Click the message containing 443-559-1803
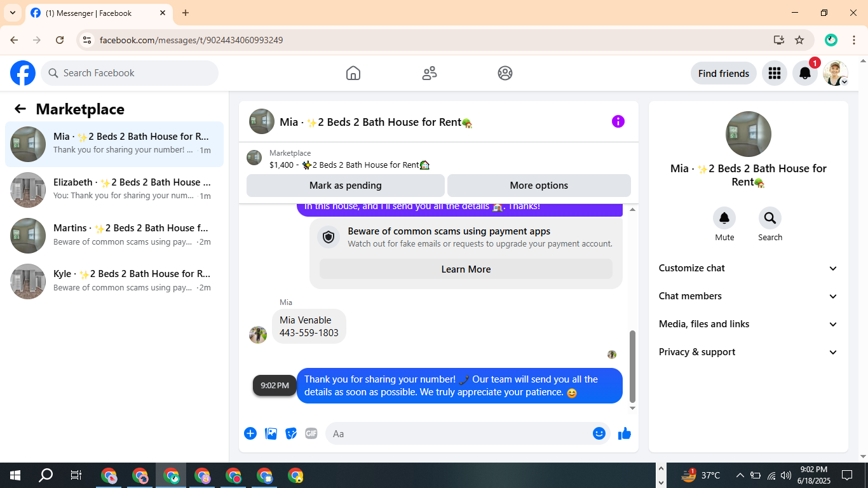868x488 pixels. pyautogui.click(x=309, y=327)
